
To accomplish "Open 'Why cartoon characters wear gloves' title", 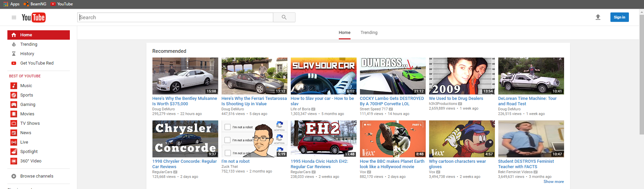I will 457,164.
